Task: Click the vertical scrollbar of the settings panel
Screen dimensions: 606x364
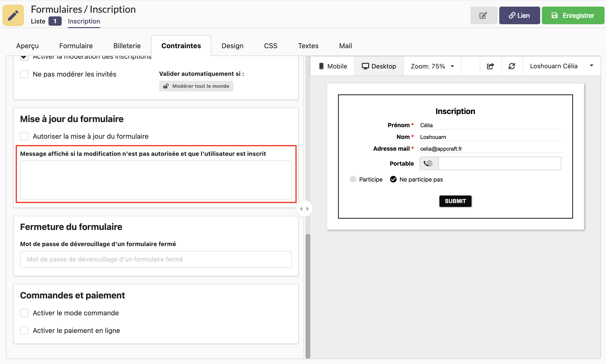Action: 308,294
